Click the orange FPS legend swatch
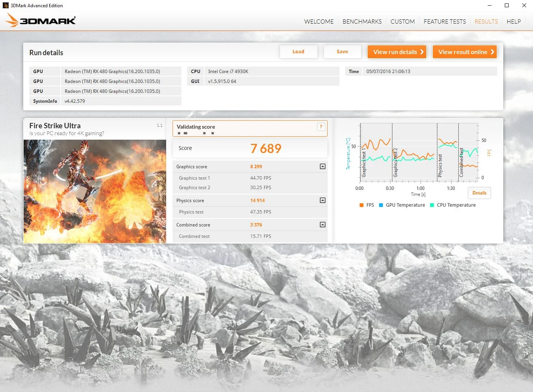 pyautogui.click(x=362, y=205)
